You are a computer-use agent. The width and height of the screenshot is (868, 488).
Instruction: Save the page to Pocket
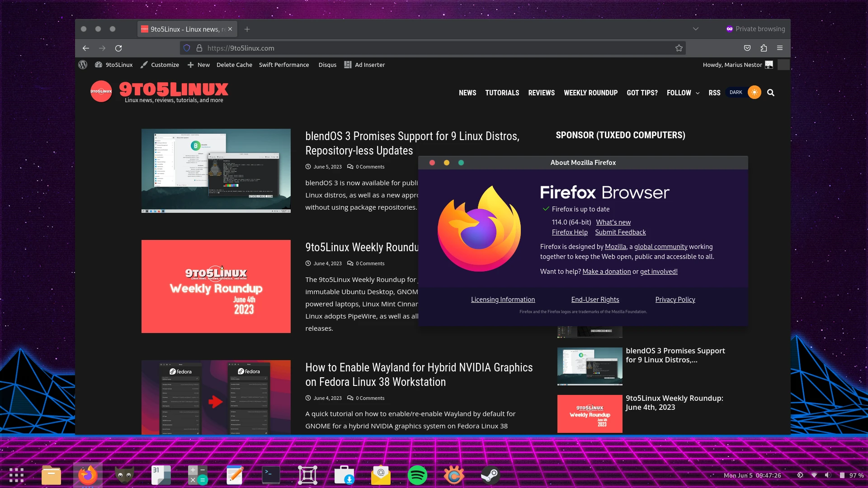click(747, 48)
